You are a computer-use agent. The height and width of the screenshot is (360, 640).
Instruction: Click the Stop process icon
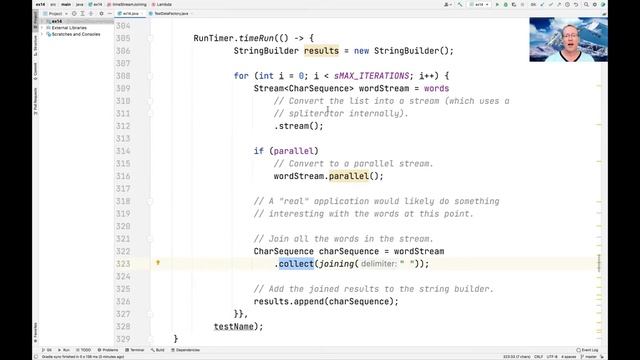click(x=522, y=4)
